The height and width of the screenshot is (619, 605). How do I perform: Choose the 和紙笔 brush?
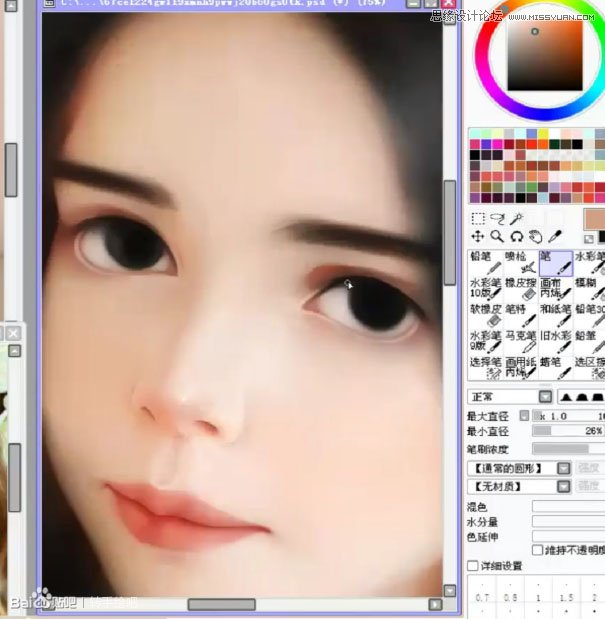556,315
